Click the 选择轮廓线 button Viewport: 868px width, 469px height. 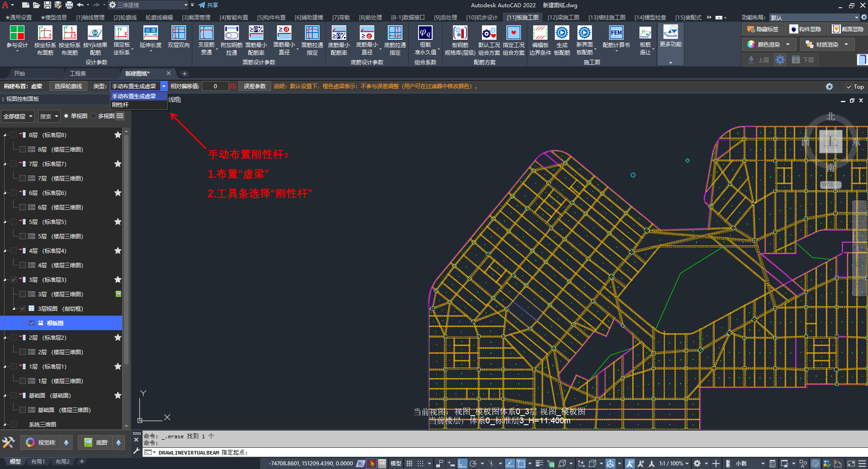point(68,86)
